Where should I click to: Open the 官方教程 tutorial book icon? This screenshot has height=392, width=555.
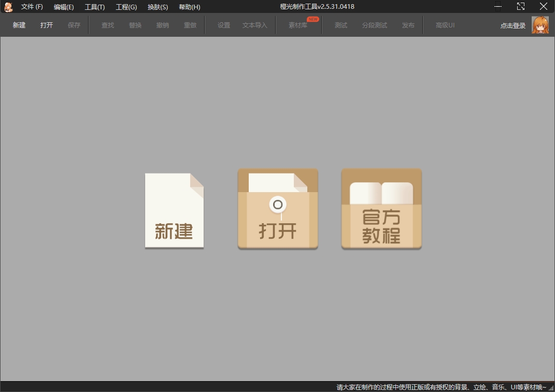click(x=381, y=209)
